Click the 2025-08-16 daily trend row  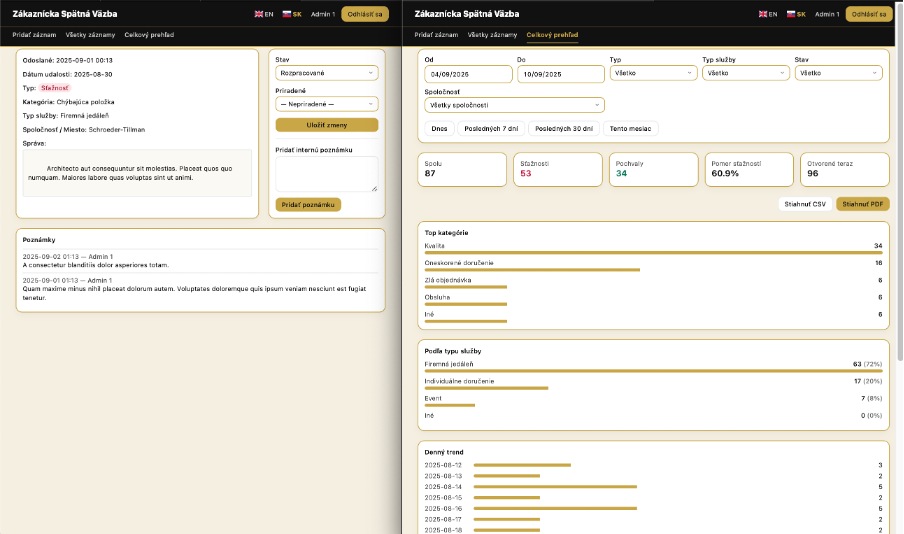pyautogui.click(x=653, y=509)
